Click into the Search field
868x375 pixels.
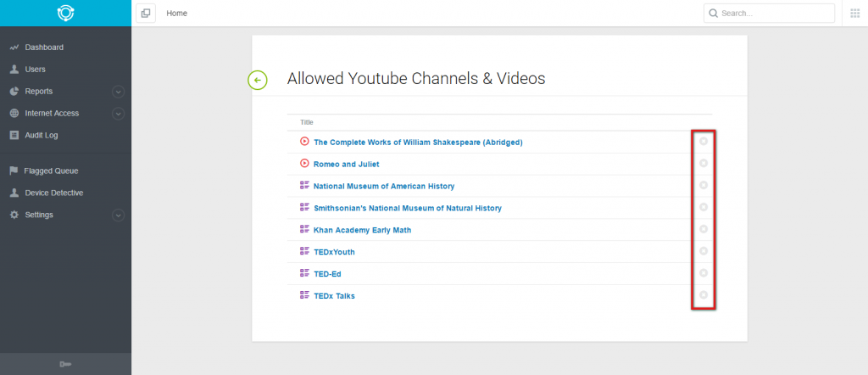(769, 14)
